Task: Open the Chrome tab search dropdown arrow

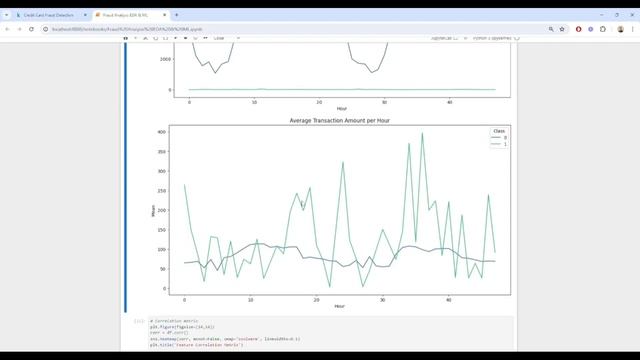Action: [x=7, y=15]
